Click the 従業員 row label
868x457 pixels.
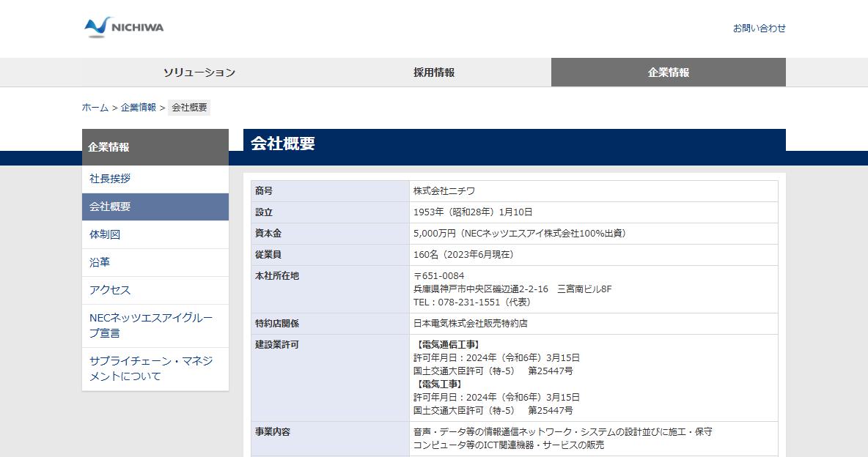pyautogui.click(x=268, y=255)
